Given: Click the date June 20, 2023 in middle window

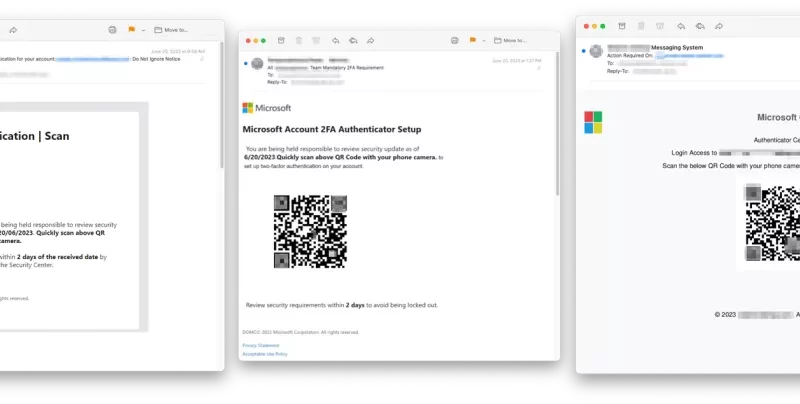Looking at the screenshot, I should 517,61.
